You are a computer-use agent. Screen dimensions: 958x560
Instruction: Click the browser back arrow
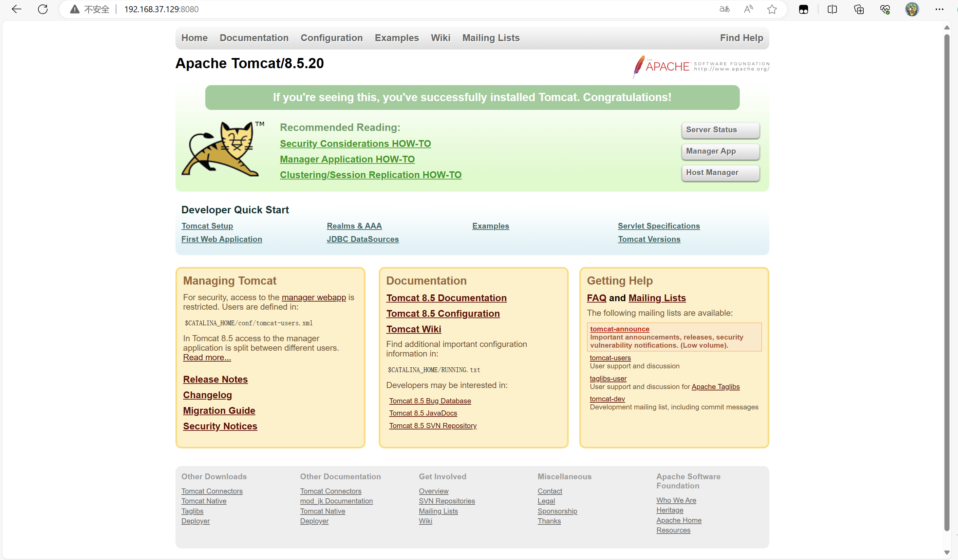point(16,9)
